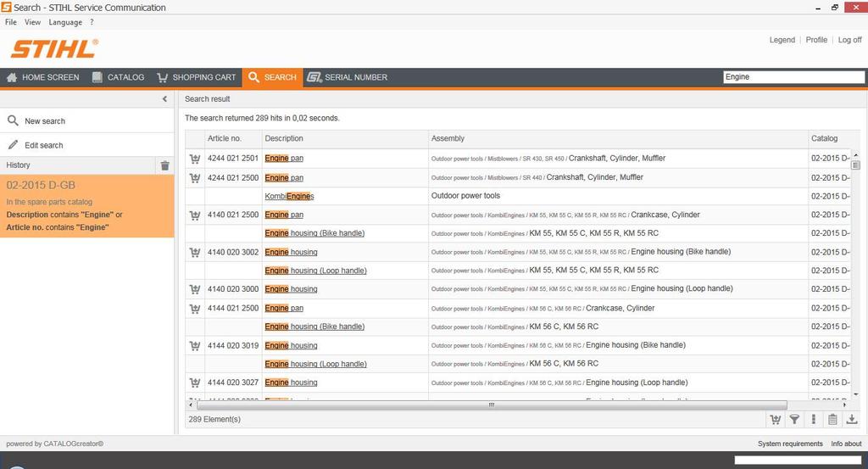
Task: Click 'Crankshaft, Cylinder, Muffler' for SR 430, SR 450
Action: coord(617,159)
